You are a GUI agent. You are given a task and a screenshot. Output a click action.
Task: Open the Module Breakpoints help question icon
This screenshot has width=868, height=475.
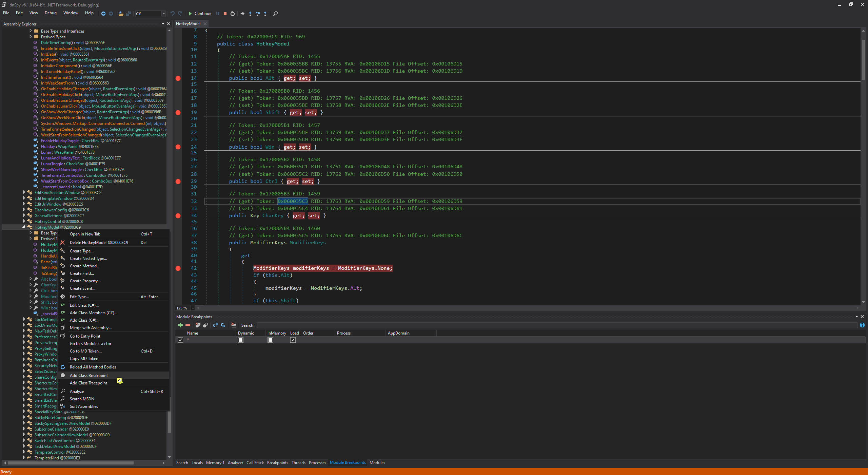(862, 325)
